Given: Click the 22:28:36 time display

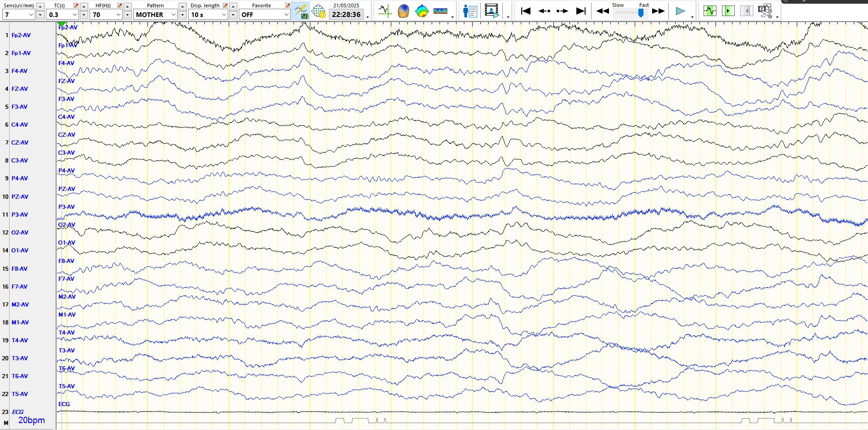Looking at the screenshot, I should click(346, 15).
